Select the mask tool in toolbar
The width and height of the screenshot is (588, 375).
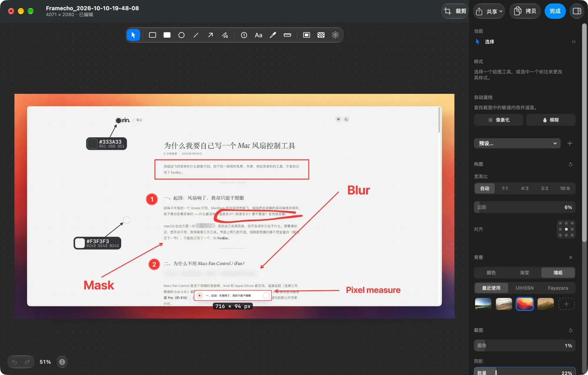pos(306,35)
